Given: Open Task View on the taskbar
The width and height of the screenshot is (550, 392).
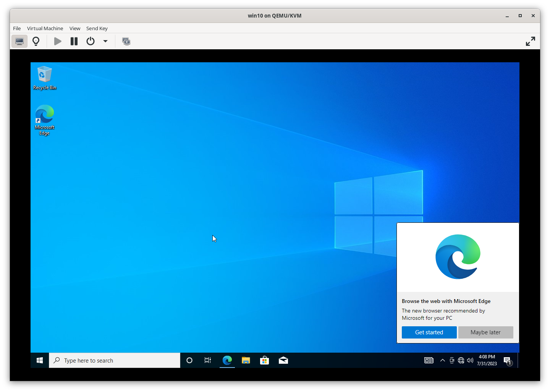Looking at the screenshot, I should [208, 360].
